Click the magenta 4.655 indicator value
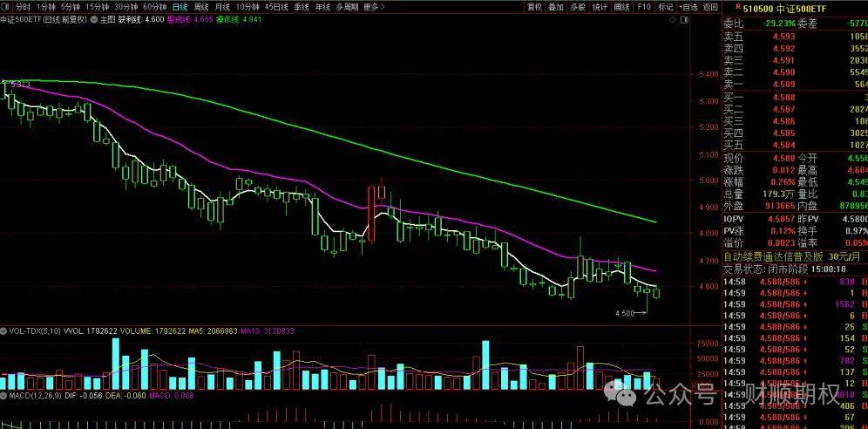This screenshot has height=429, width=868. click(204, 19)
